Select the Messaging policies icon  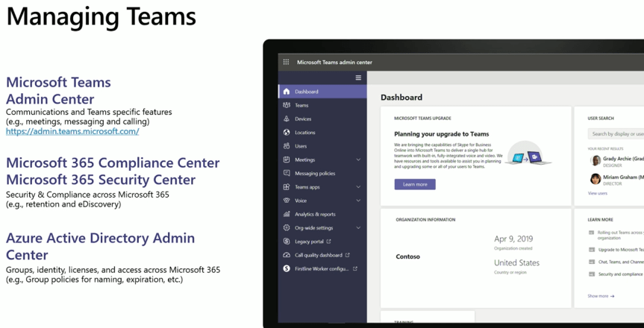point(287,173)
